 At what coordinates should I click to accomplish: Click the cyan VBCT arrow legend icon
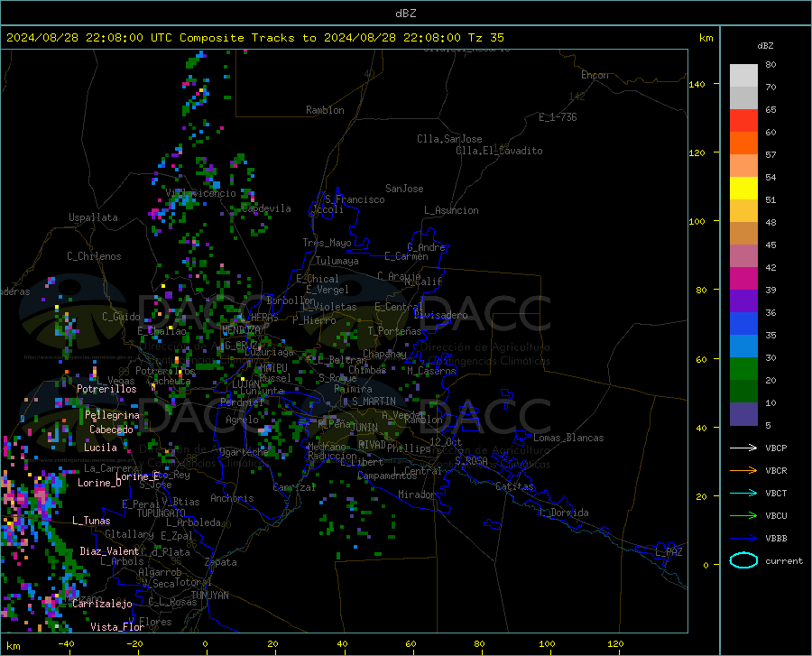tap(743, 493)
